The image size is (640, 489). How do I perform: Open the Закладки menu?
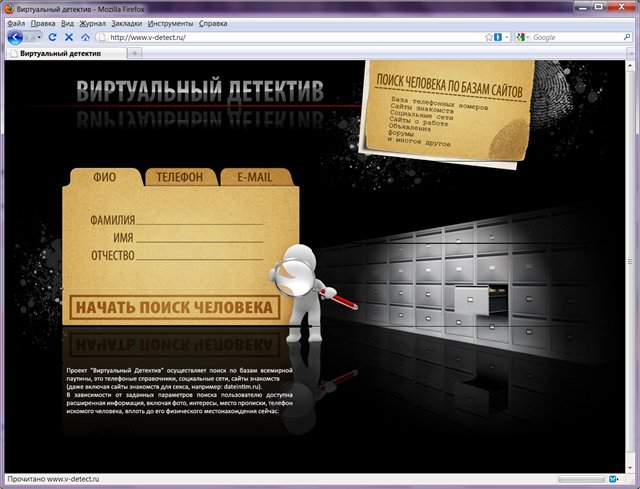tap(127, 22)
